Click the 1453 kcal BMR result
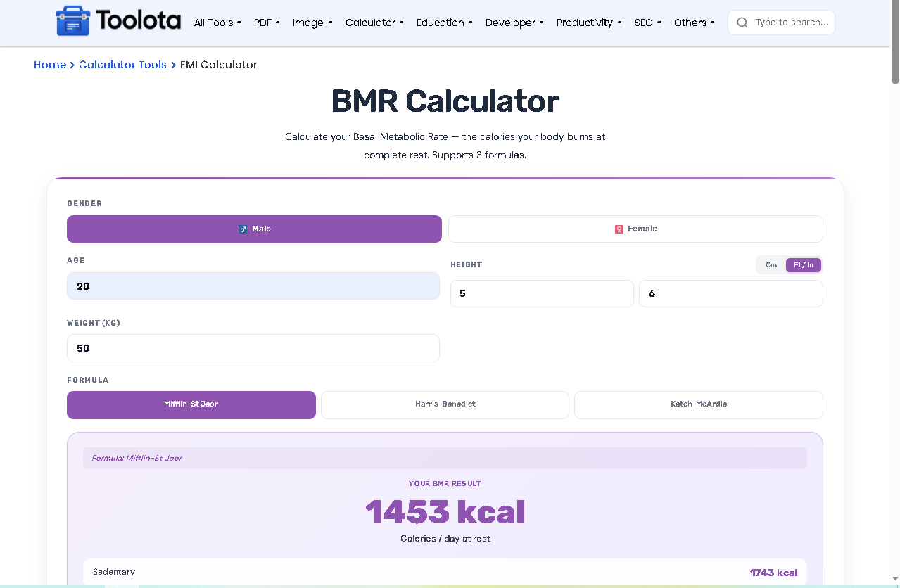This screenshot has width=900, height=588. click(445, 512)
